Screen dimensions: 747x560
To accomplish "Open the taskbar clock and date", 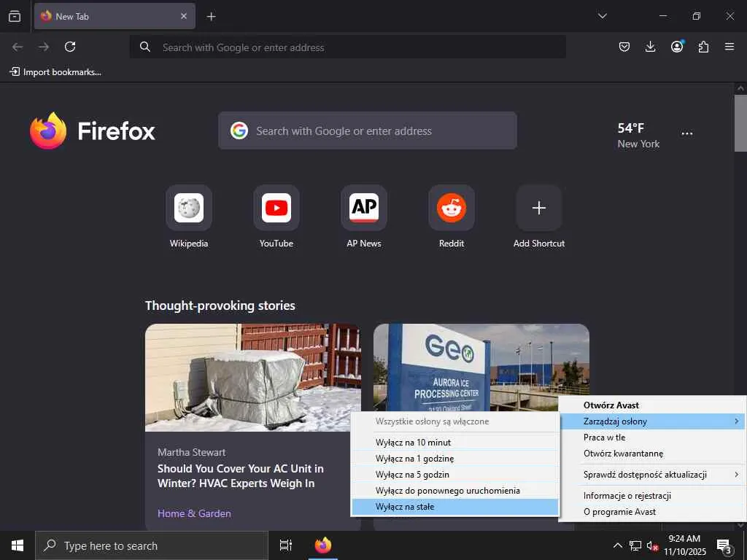I will pos(684,545).
